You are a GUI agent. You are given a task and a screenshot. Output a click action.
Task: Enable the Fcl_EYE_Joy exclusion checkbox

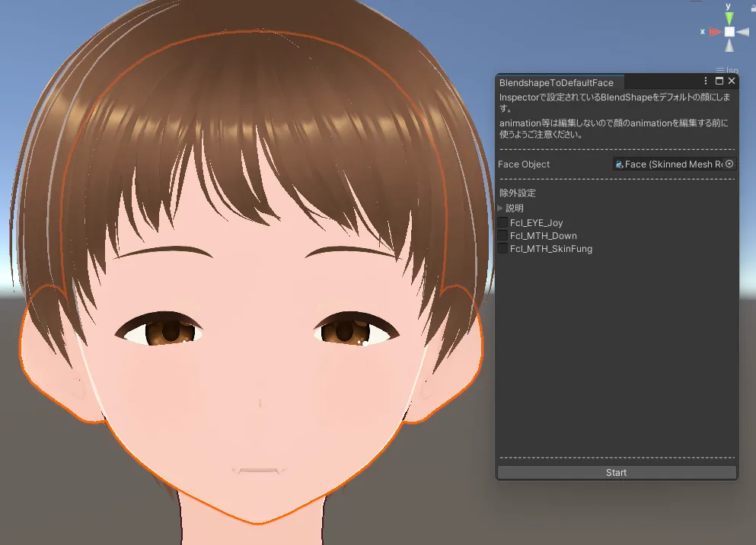click(x=502, y=222)
